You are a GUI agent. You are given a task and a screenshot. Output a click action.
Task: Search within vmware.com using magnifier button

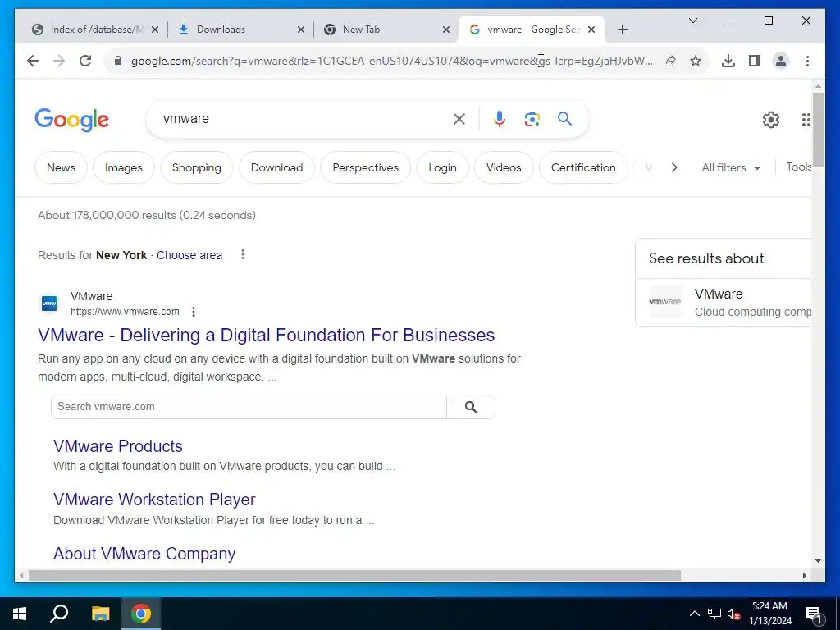471,407
